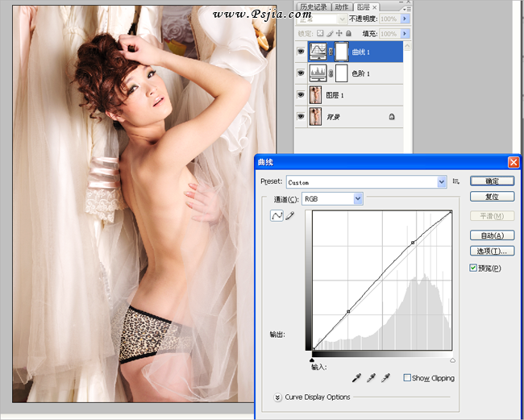The width and height of the screenshot is (524, 420).
Task: Open the Preset dropdown
Action: [442, 181]
